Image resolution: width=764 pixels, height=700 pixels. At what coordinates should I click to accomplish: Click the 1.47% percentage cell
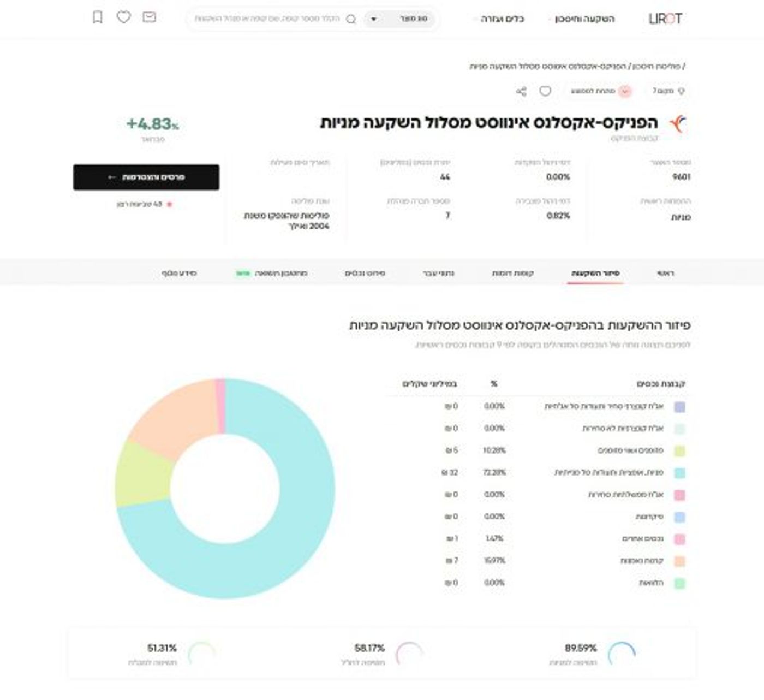tap(494, 539)
